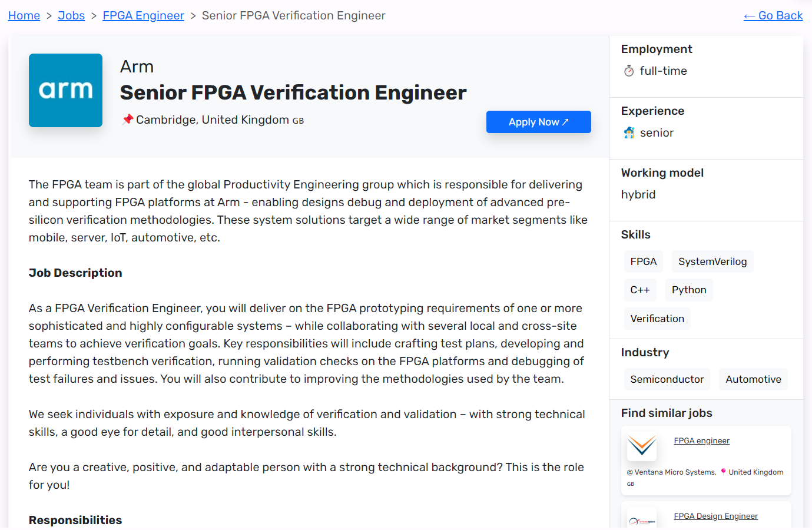Open the FPGA Engineer breadcrumb link
812x530 pixels.
(x=143, y=15)
